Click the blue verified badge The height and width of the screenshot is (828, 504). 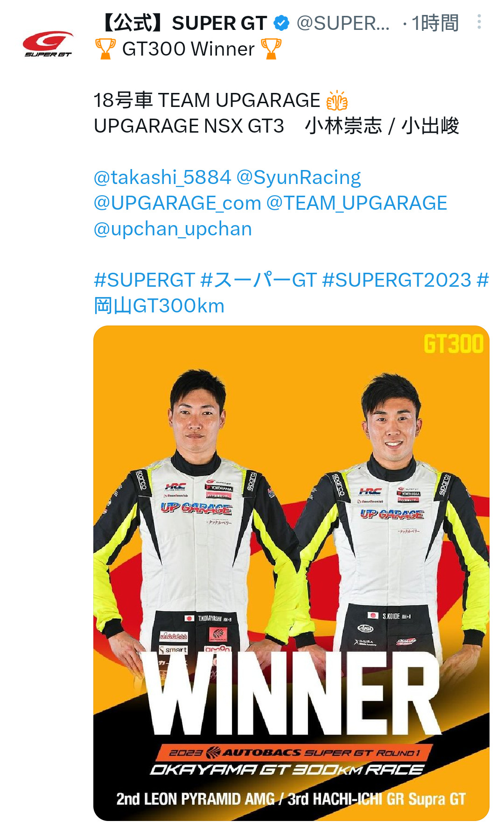(x=281, y=23)
